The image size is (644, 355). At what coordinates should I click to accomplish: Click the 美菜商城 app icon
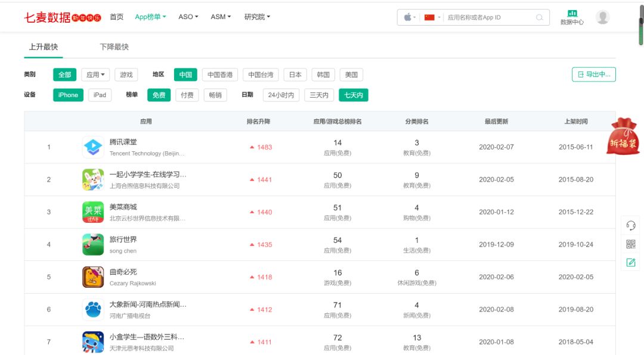pyautogui.click(x=93, y=212)
